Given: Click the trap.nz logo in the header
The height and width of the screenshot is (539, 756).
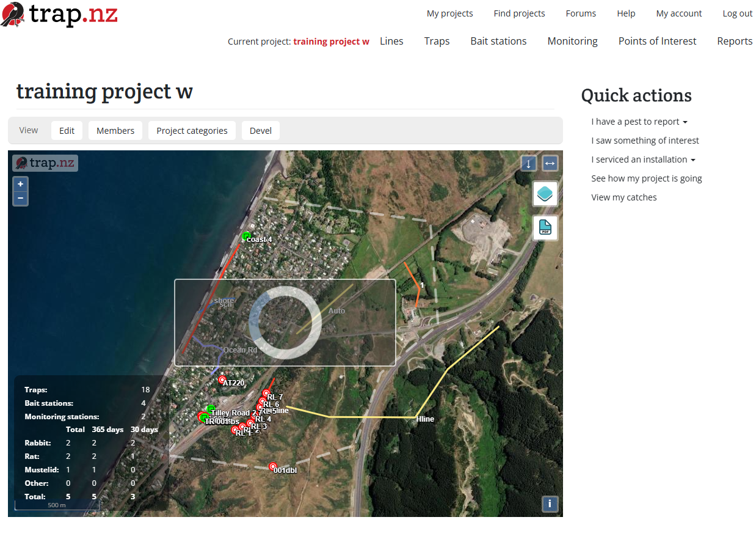Looking at the screenshot, I should pyautogui.click(x=59, y=15).
